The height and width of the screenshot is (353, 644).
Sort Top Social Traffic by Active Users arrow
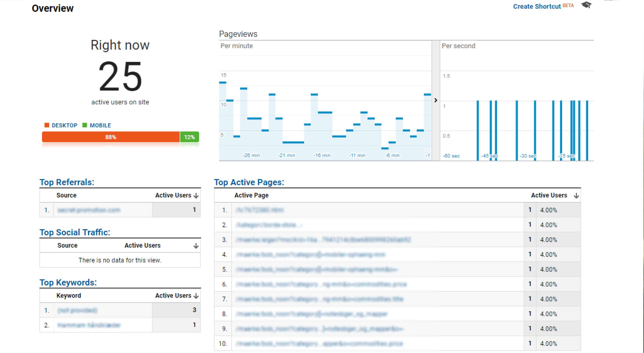click(196, 246)
